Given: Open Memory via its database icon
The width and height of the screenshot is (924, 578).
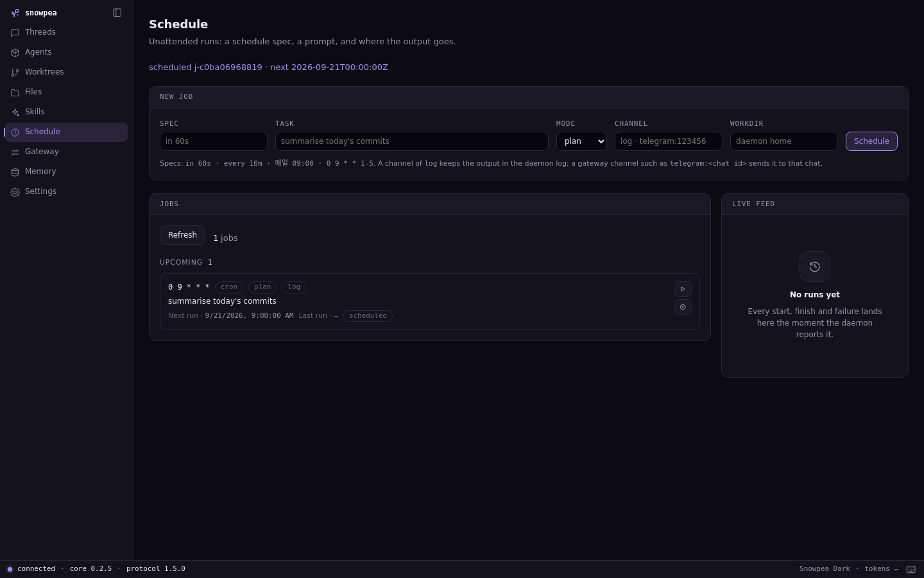Looking at the screenshot, I should click(15, 172).
